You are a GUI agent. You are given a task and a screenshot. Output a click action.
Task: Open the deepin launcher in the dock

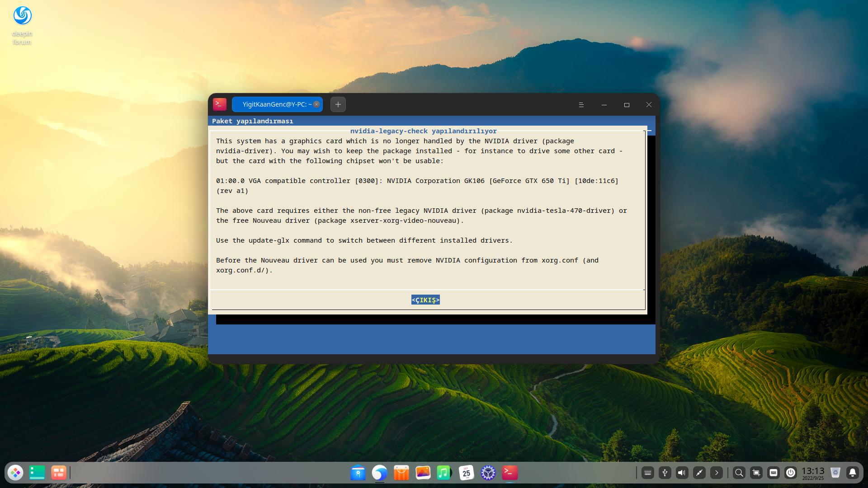pos(15,473)
